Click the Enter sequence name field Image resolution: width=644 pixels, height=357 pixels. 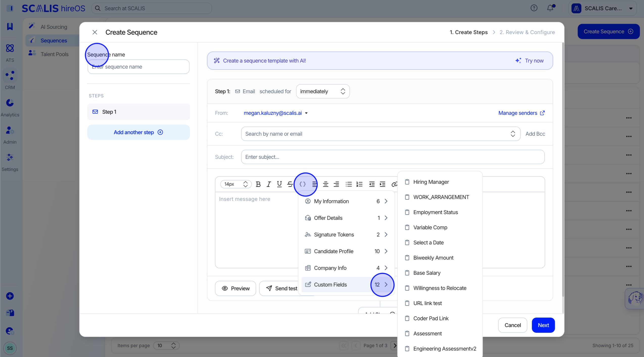[x=138, y=67]
